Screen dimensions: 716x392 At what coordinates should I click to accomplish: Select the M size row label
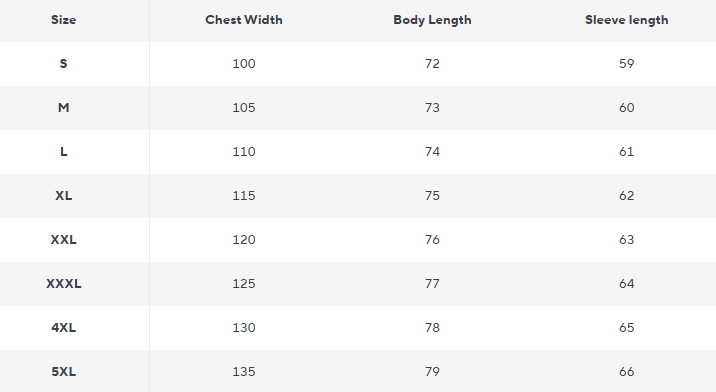click(x=63, y=107)
